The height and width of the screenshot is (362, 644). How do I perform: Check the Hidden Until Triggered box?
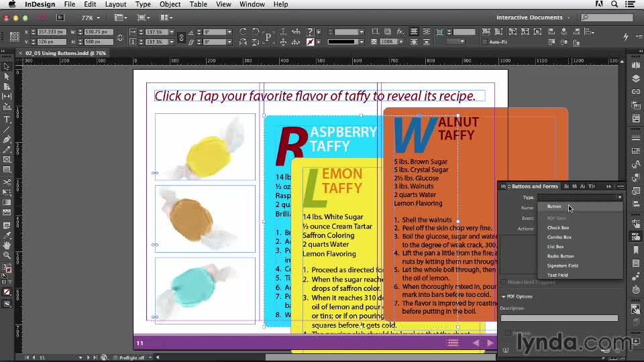(504, 282)
